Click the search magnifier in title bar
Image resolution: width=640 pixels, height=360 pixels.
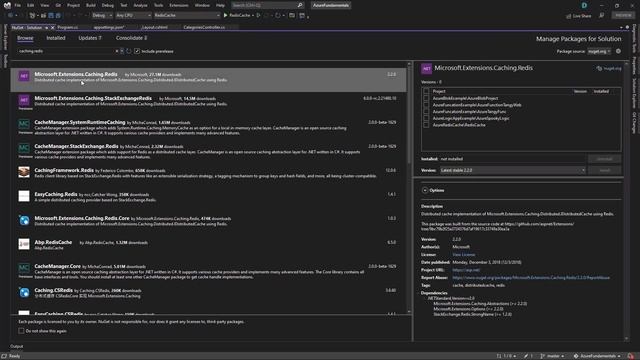pyautogui.click(x=300, y=5)
